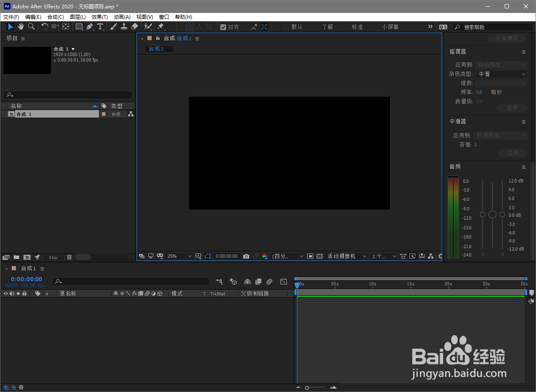Screen dimensions: 536x392
Task: Select the Unified Camera tool
Action: [x=55, y=27]
